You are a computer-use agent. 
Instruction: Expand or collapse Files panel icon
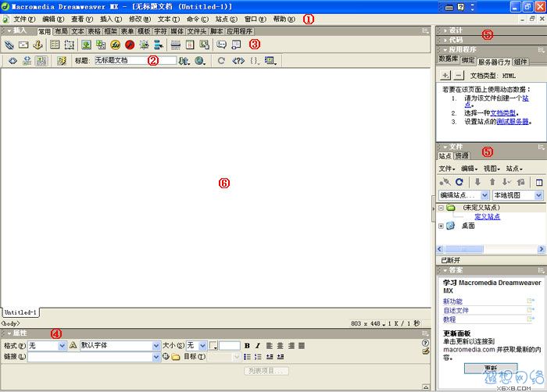[539, 182]
